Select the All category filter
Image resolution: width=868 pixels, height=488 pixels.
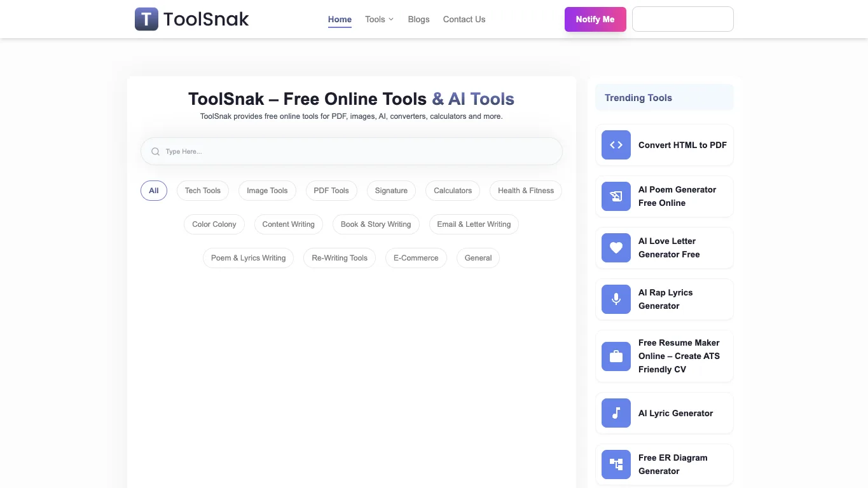pos(154,191)
